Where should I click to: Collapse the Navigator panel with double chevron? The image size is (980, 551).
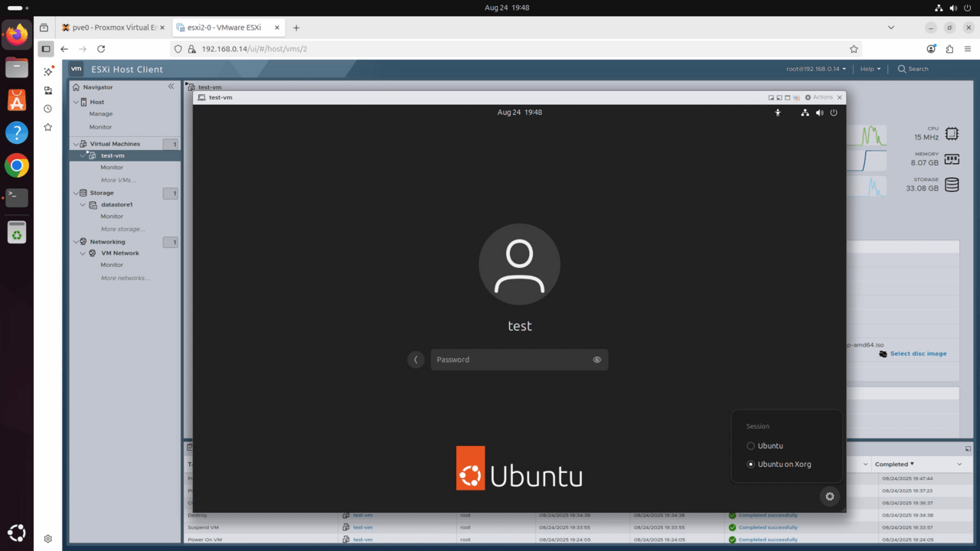coord(171,86)
